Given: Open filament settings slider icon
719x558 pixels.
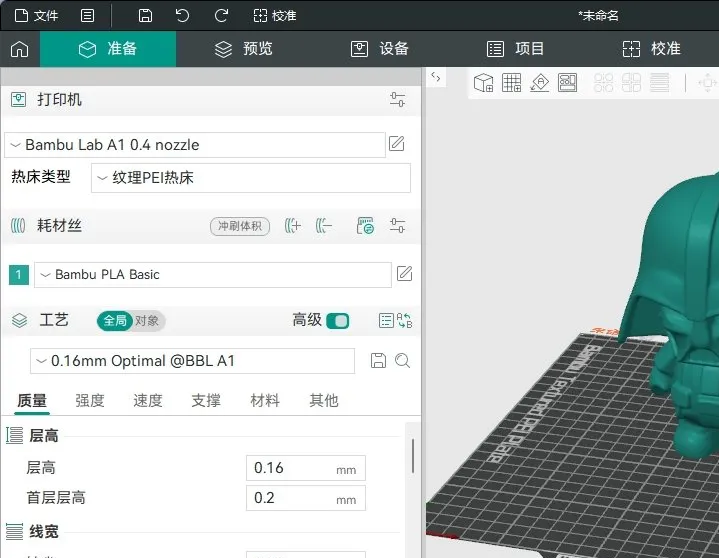Looking at the screenshot, I should 397,226.
